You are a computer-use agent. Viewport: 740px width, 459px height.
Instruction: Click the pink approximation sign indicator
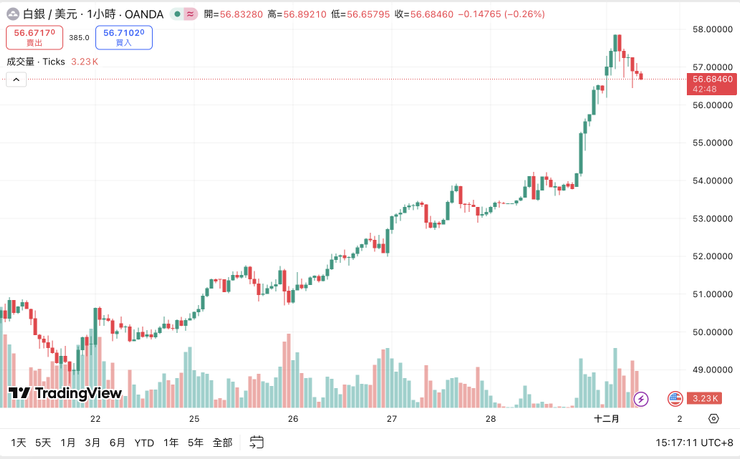coord(190,14)
